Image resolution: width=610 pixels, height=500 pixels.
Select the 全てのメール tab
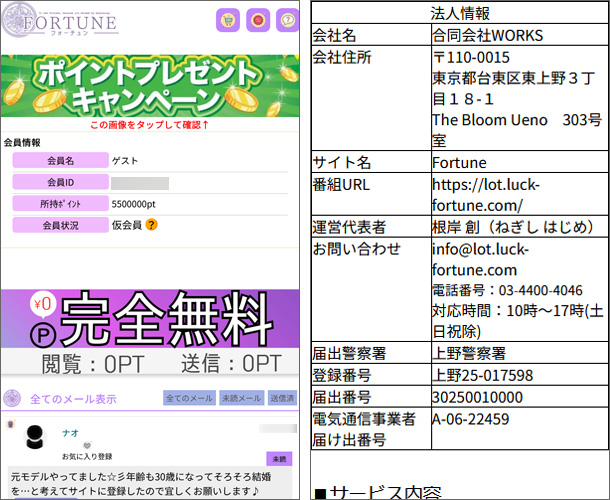pos(188,399)
